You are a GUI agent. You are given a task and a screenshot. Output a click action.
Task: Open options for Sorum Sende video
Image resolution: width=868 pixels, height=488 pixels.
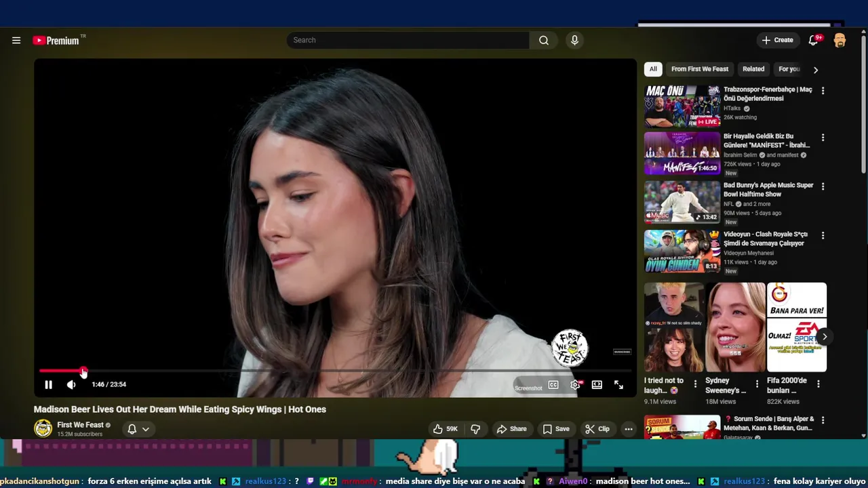tap(823, 421)
